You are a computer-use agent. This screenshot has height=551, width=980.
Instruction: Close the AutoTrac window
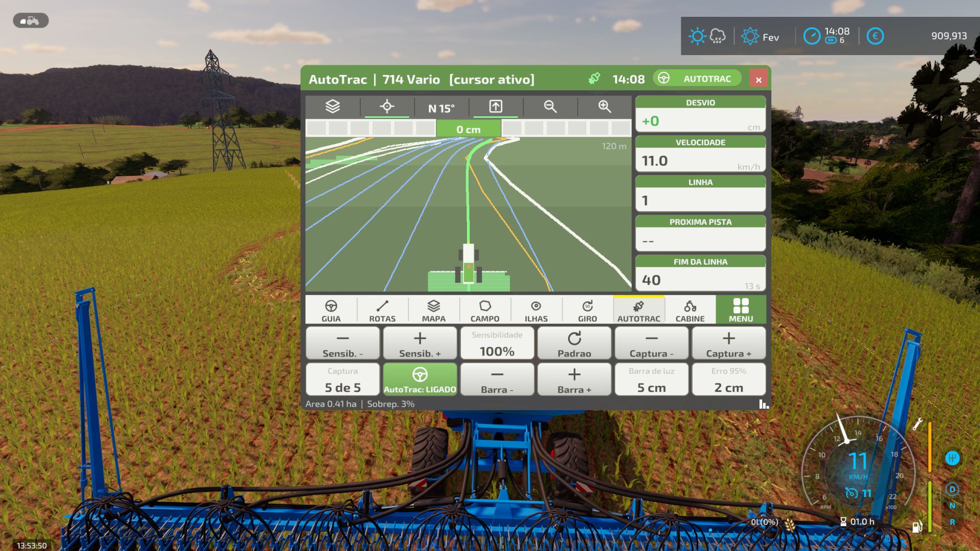click(x=758, y=79)
